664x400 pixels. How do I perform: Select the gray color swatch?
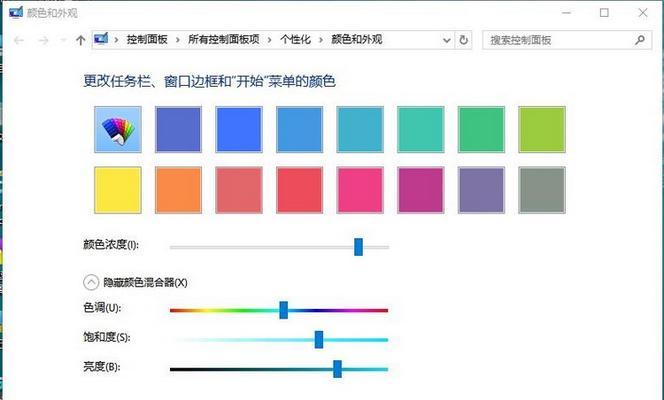[x=542, y=190]
